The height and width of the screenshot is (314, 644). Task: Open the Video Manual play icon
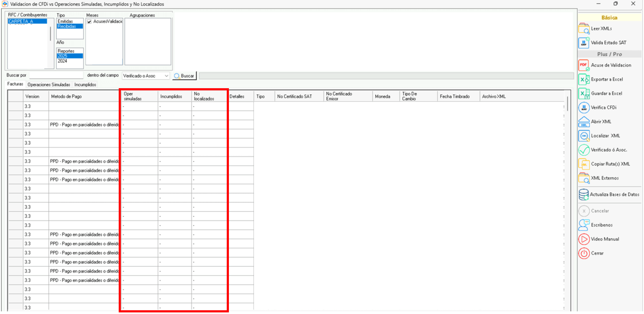pyautogui.click(x=584, y=239)
